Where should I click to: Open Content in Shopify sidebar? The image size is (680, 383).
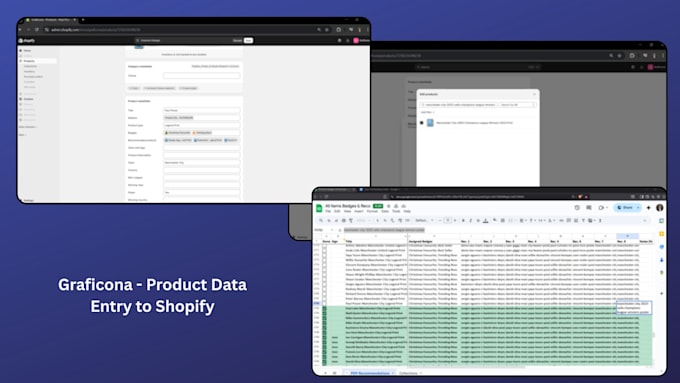[28, 99]
